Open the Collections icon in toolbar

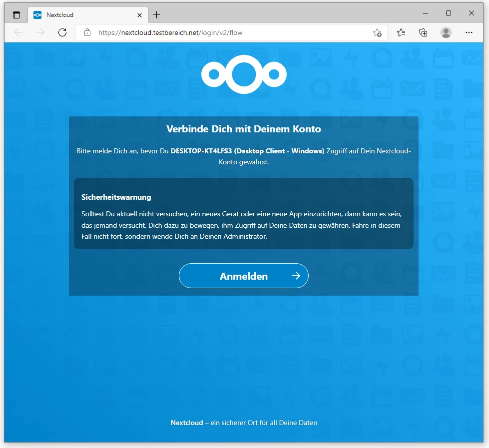(x=423, y=32)
